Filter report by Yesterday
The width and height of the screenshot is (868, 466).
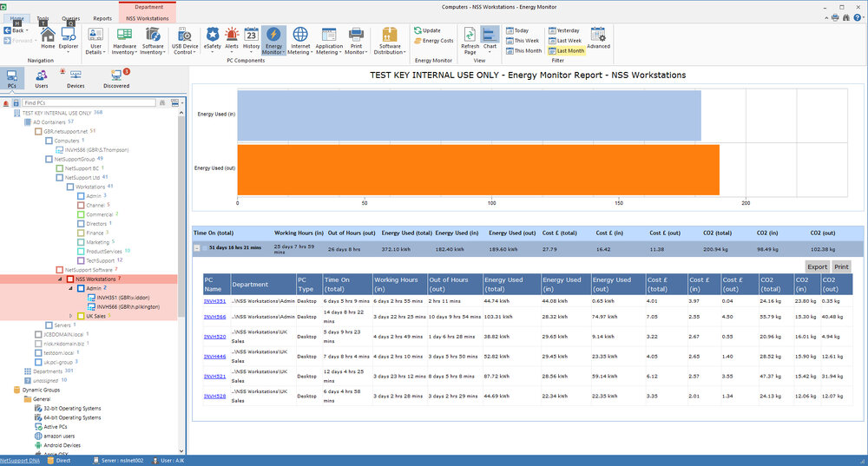[x=564, y=30]
